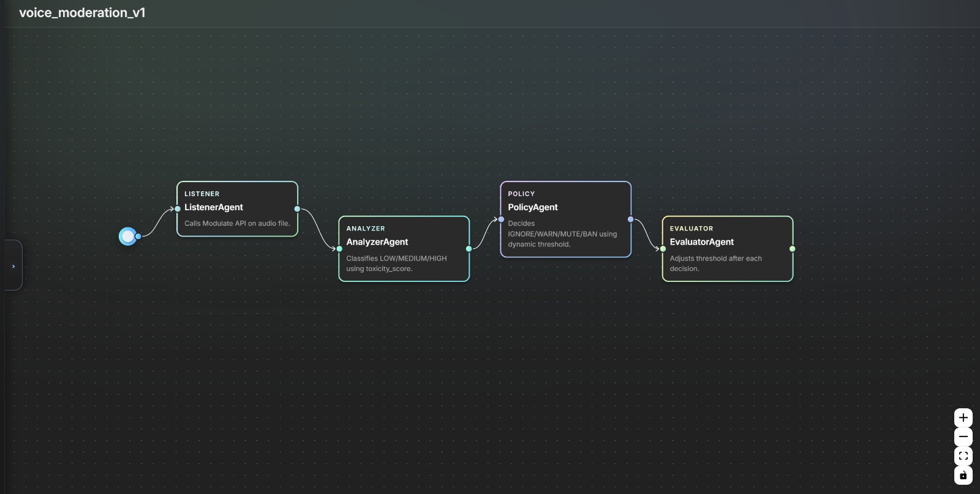Click the fit view button
The image size is (980, 494).
(963, 456)
